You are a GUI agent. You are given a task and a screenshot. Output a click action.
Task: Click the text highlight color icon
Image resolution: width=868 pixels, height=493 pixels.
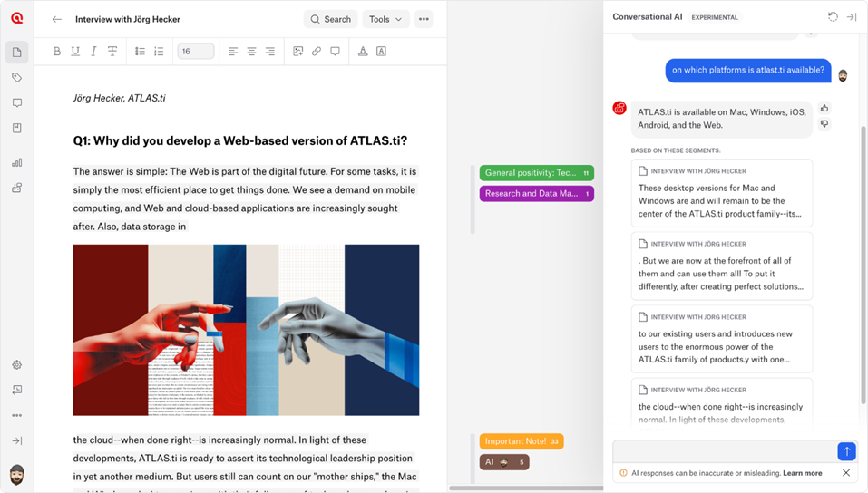coord(381,52)
